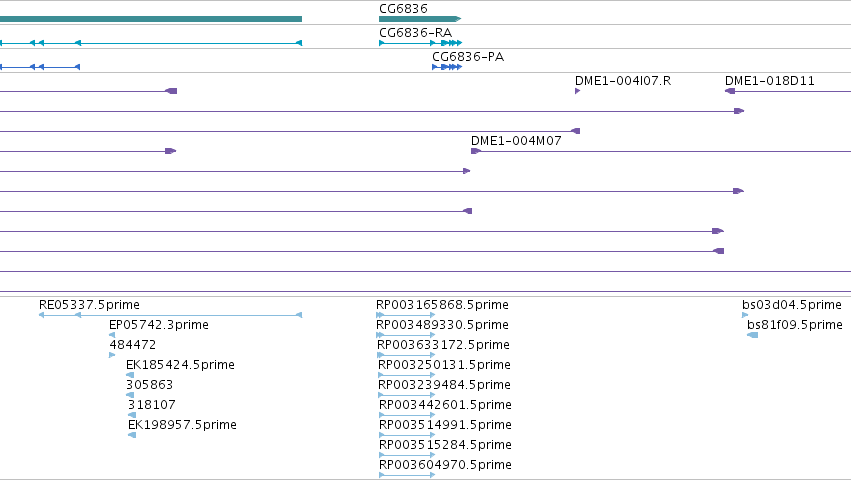Click the CG6836-PA protein label
Viewport: 851px width, 480px height.
click(x=468, y=56)
